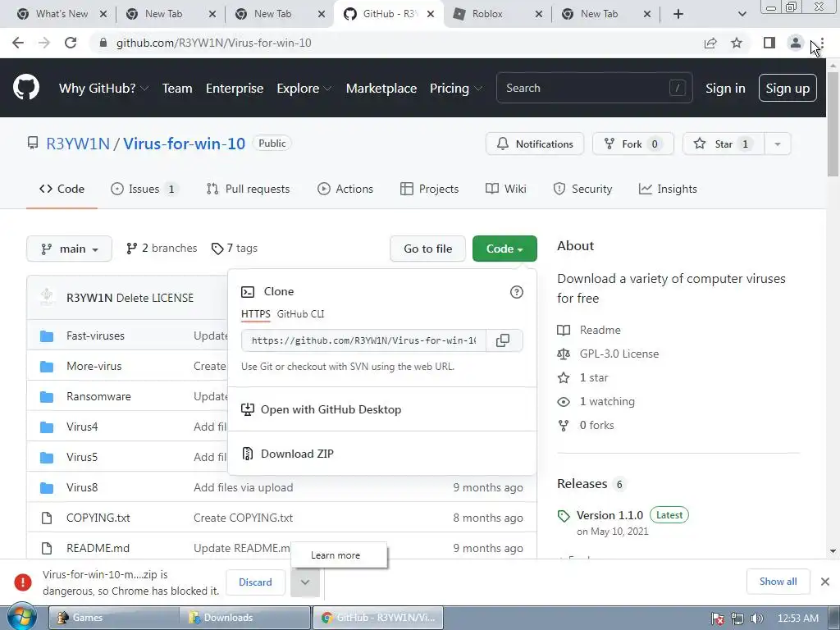Open the main branch dropdown
This screenshot has width=840, height=630.
(x=69, y=249)
